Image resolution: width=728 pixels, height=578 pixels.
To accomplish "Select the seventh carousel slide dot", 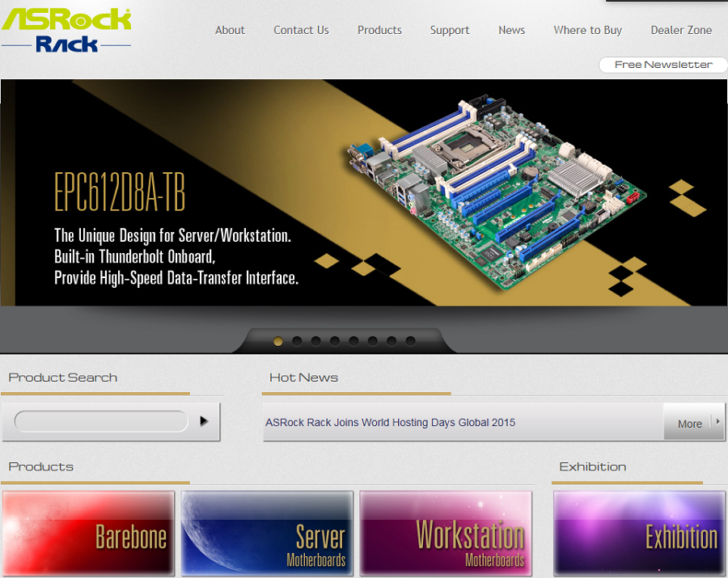I will coord(392,341).
